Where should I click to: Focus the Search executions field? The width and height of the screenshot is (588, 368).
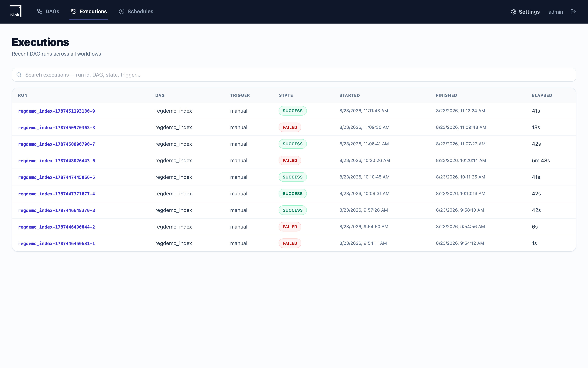click(x=294, y=75)
